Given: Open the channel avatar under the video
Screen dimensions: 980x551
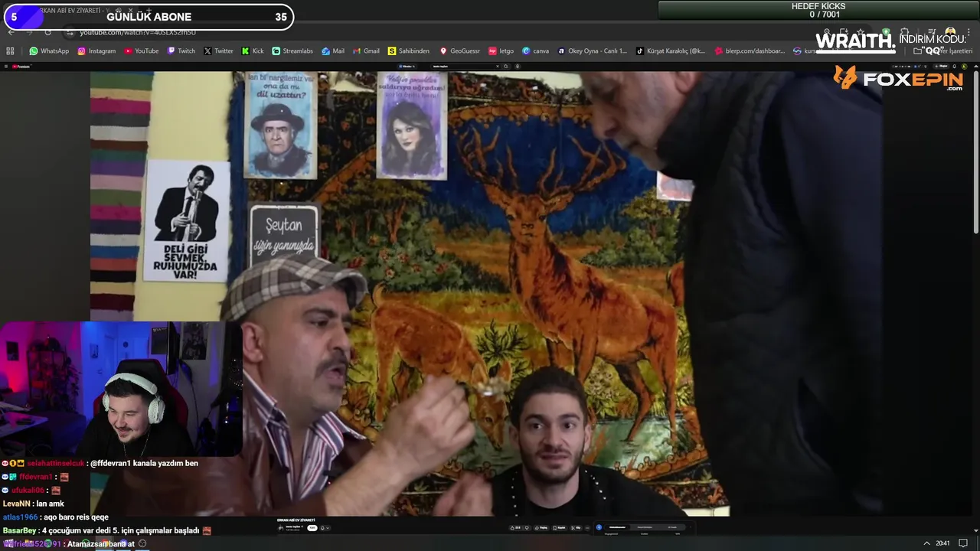Looking at the screenshot, I should 280,528.
